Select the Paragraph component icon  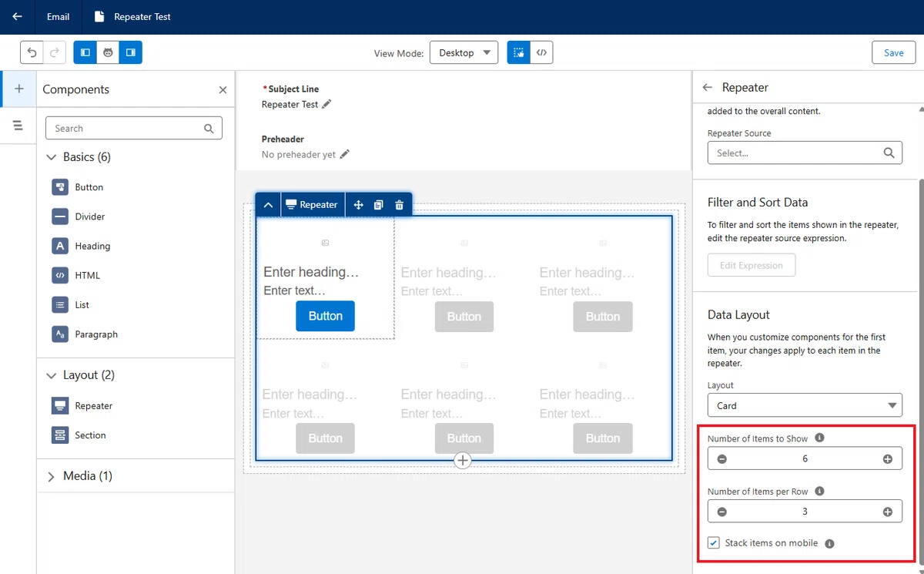point(60,334)
